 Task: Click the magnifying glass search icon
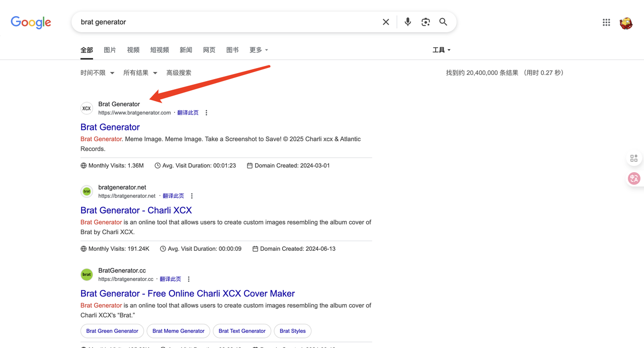click(x=443, y=22)
